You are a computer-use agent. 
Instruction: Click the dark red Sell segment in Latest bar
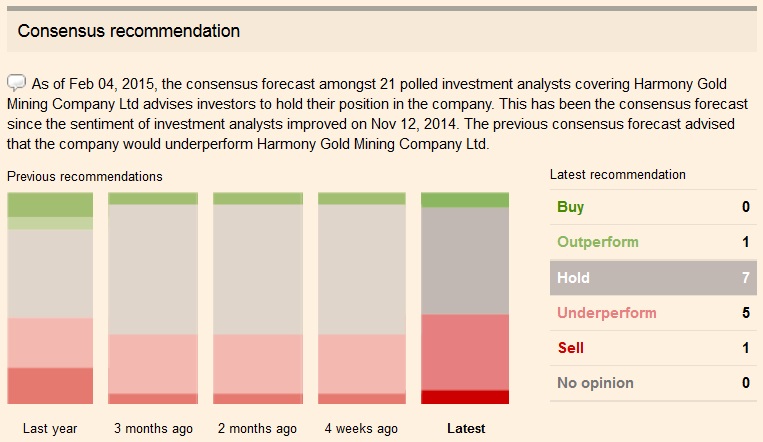pyautogui.click(x=465, y=397)
